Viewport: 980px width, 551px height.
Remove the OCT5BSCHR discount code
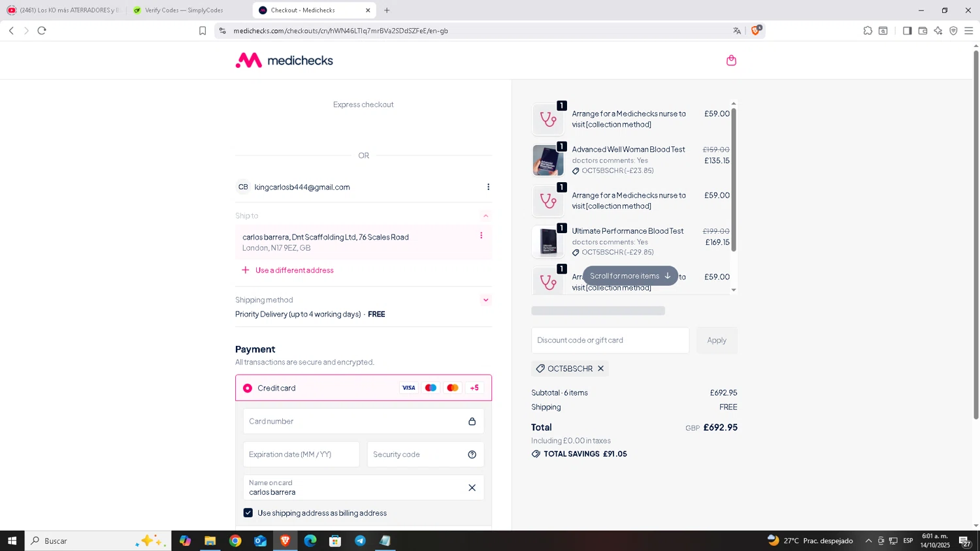click(x=600, y=369)
